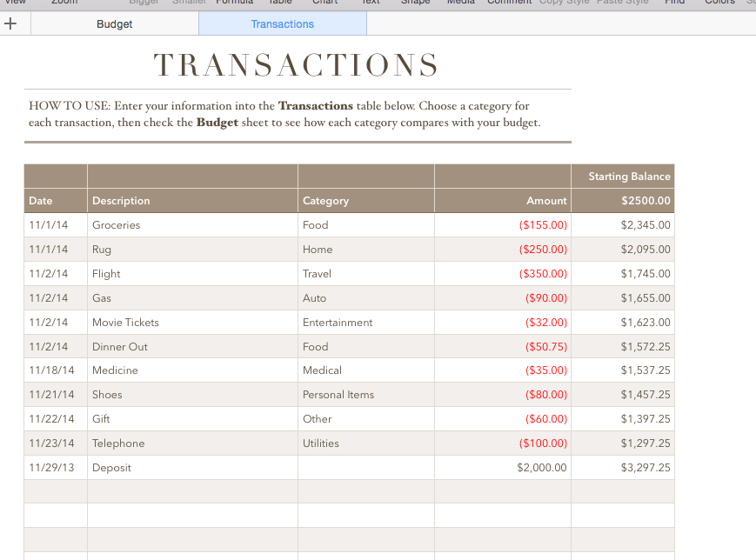Viewport: 756px width, 560px height.
Task: Select the ($350.00) Flight amount cell
Action: pos(503,274)
